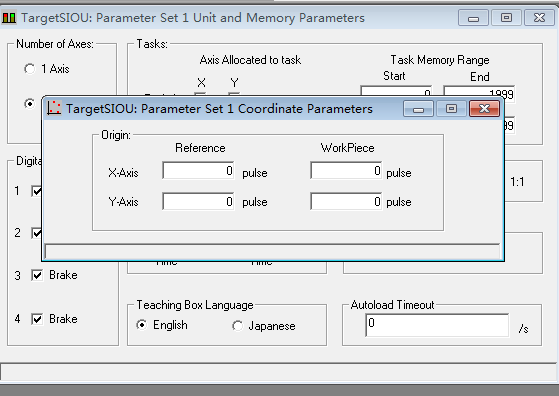The width and height of the screenshot is (559, 396).
Task: Maximize the Coordinate Parameters window
Action: coord(451,108)
